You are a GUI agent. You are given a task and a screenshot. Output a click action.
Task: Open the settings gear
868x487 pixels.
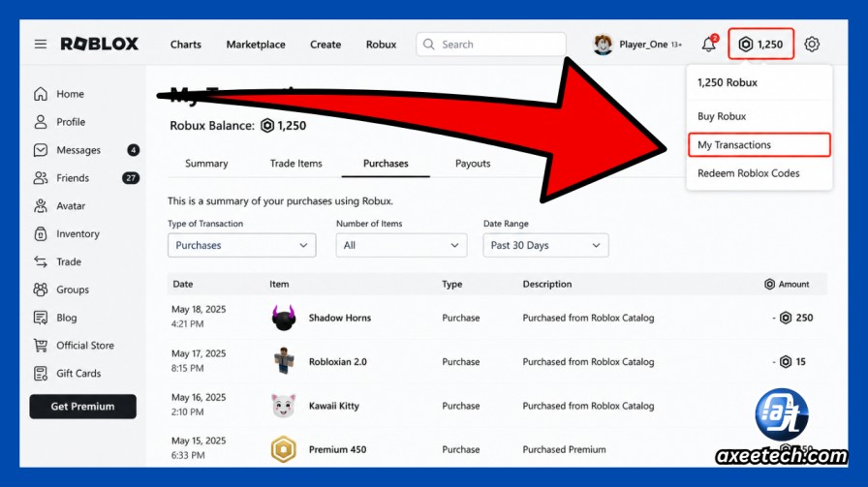click(x=812, y=45)
